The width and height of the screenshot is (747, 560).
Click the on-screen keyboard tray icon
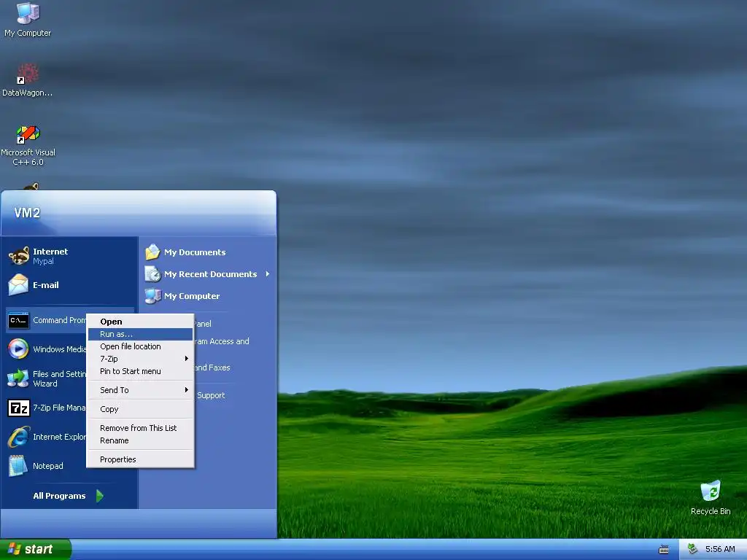click(x=663, y=550)
